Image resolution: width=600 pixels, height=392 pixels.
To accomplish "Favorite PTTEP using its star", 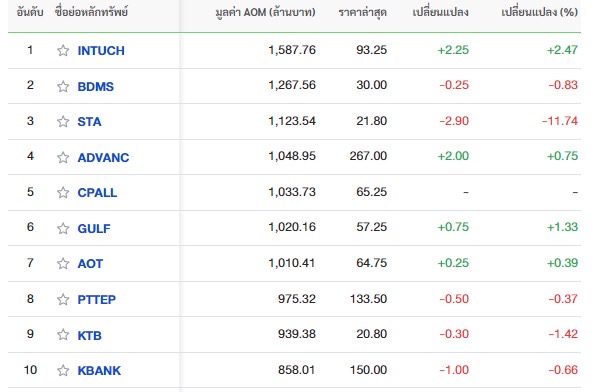I will [x=63, y=299].
